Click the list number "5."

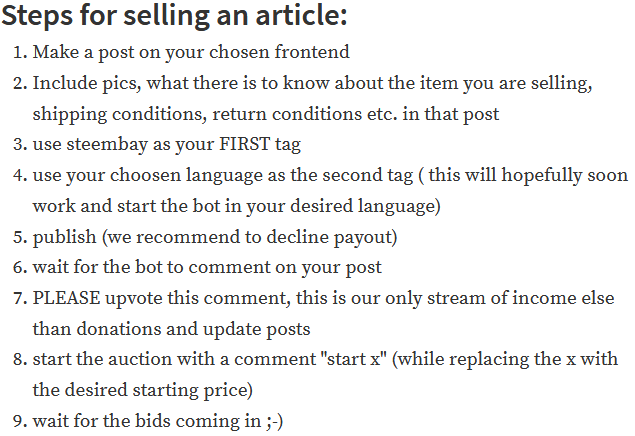20,237
